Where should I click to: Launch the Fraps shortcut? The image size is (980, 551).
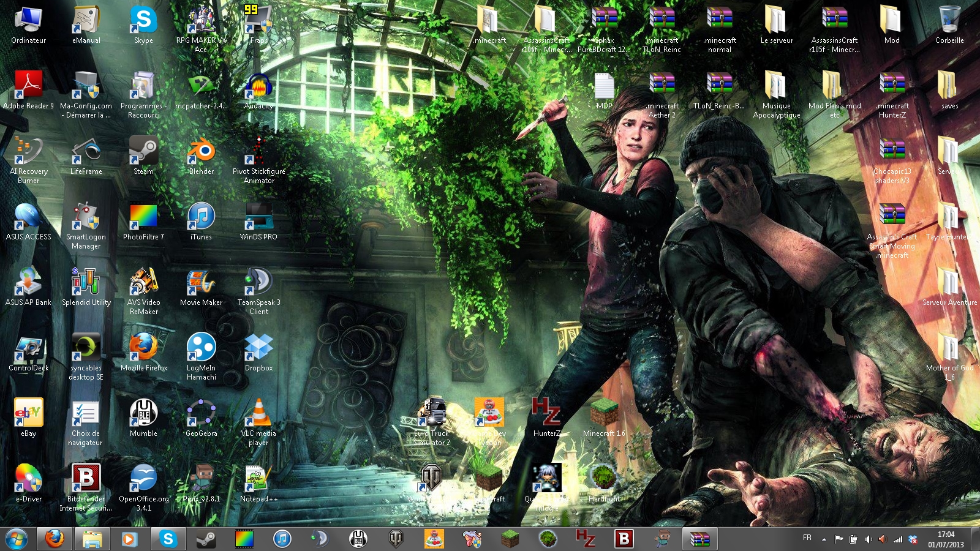click(258, 24)
